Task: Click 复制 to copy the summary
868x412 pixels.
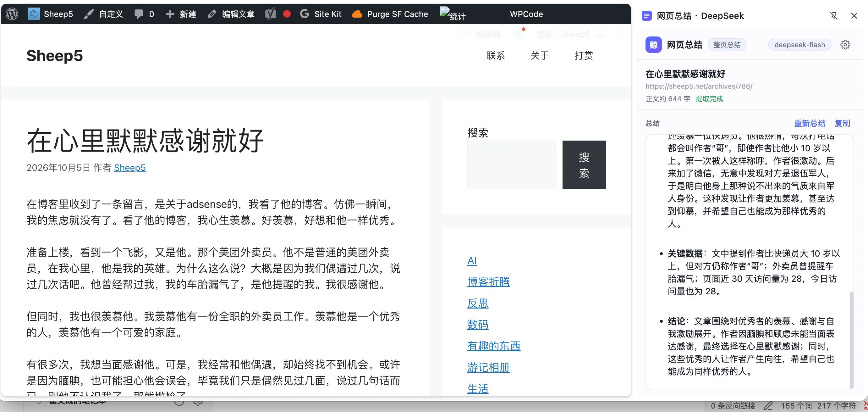Action: pyautogui.click(x=842, y=123)
